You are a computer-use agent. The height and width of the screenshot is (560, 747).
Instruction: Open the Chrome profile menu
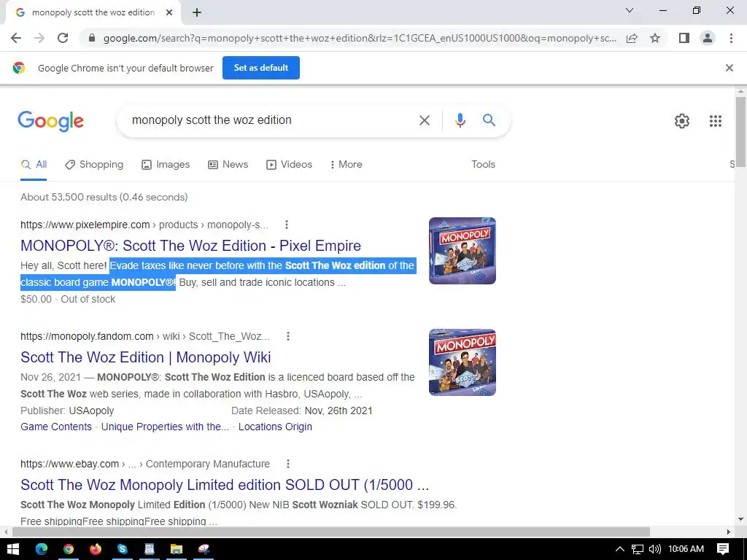[x=708, y=38]
